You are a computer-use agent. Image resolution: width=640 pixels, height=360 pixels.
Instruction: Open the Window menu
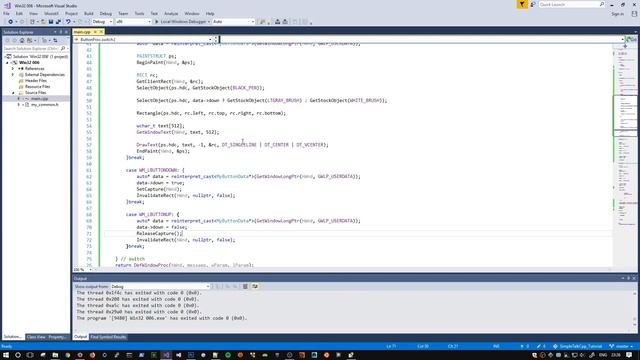coord(191,13)
